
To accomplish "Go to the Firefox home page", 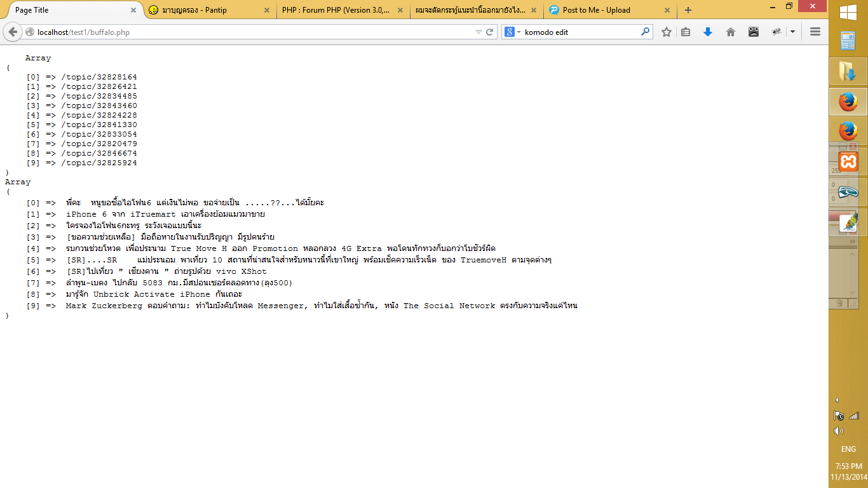I will coord(731,32).
